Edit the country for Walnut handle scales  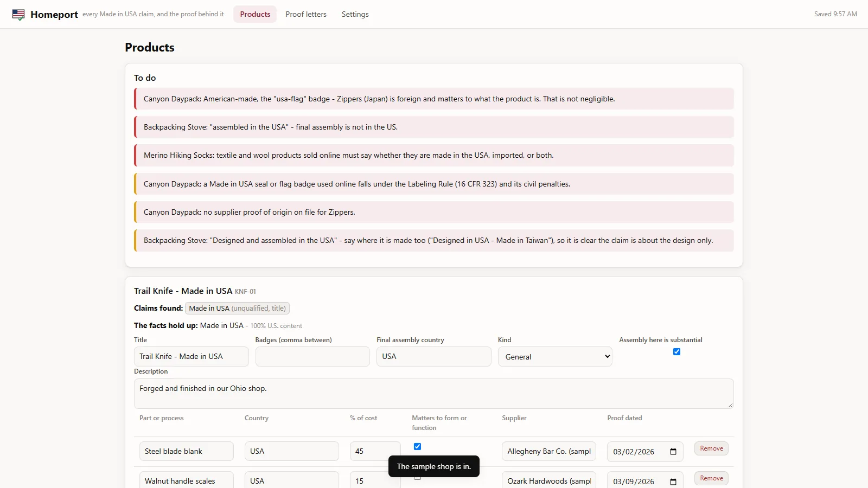click(292, 480)
